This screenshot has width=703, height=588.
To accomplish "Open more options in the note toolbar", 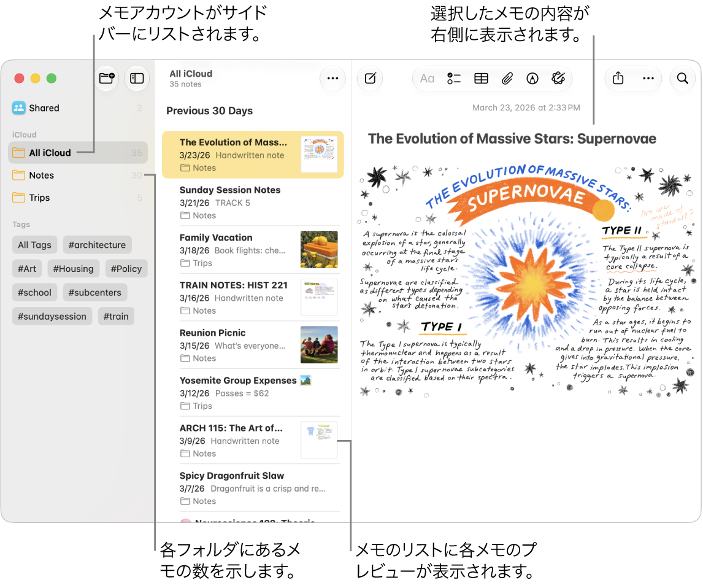I will point(648,79).
